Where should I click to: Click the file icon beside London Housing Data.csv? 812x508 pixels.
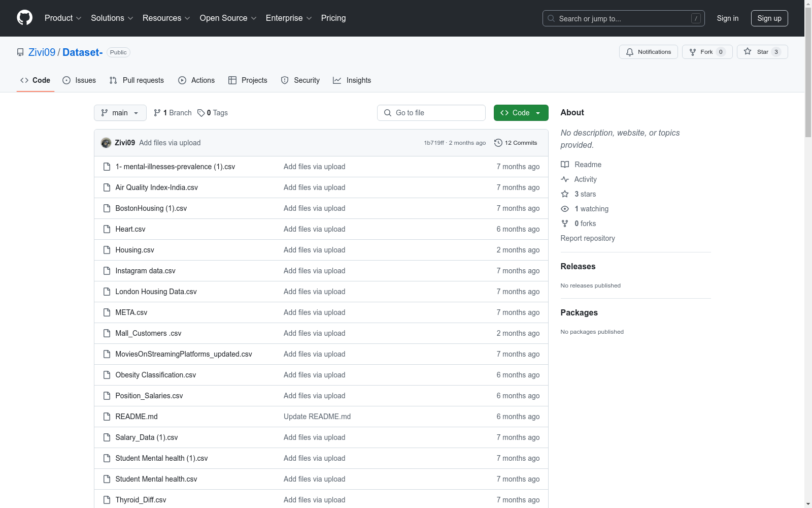[107, 292]
